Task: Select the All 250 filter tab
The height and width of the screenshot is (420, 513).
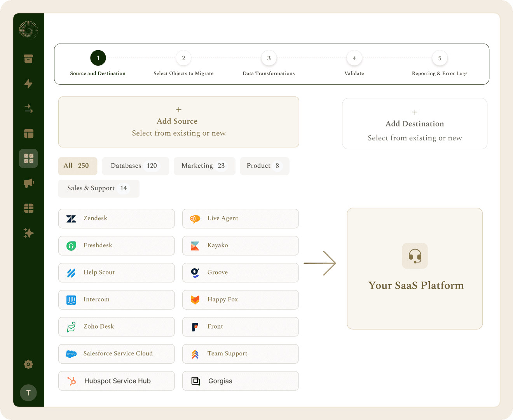Action: pyautogui.click(x=77, y=166)
